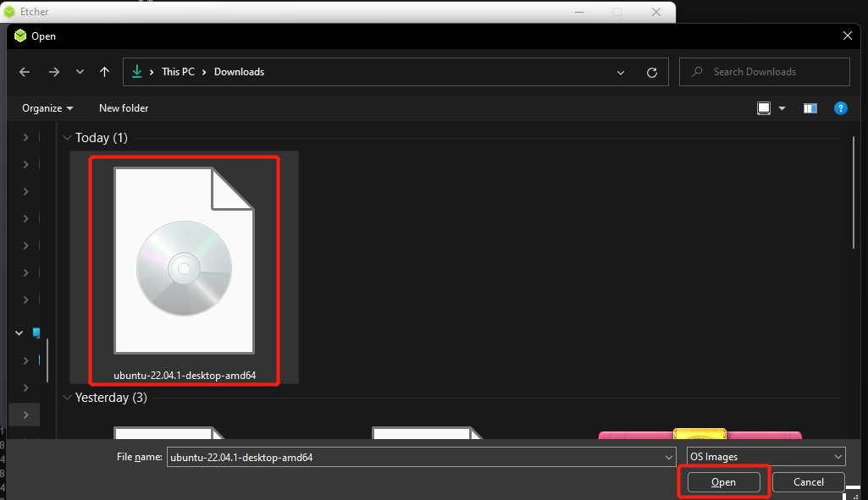
Task: Click the 'ubuntu-22.04.1-desktop-amd64' file label in the list
Action: [185, 376]
